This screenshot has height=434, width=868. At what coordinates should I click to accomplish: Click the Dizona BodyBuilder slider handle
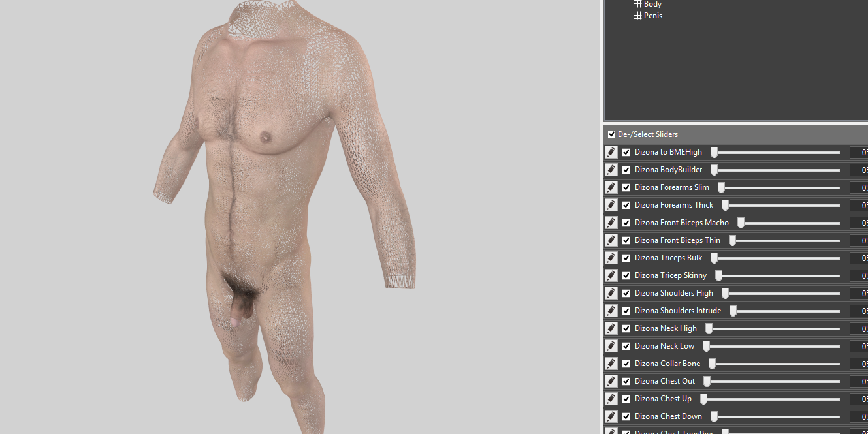tap(714, 170)
